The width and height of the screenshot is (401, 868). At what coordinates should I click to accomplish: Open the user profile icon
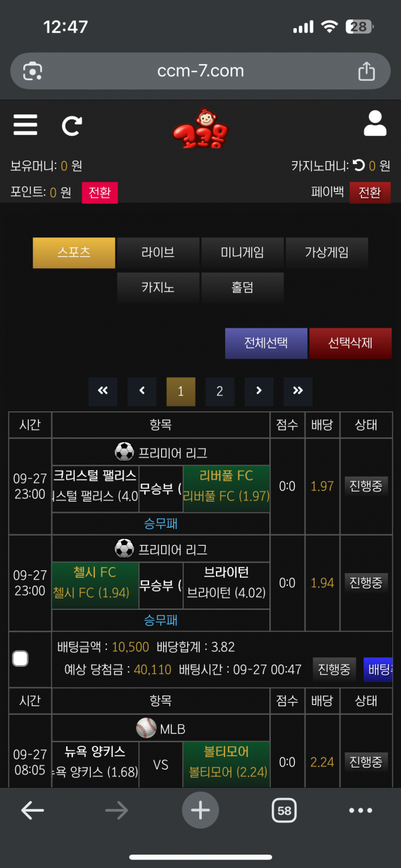(375, 124)
